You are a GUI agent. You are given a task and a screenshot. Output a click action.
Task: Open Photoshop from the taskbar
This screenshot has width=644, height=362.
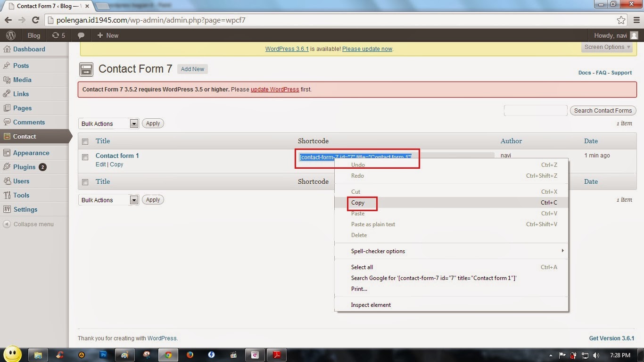[104, 355]
